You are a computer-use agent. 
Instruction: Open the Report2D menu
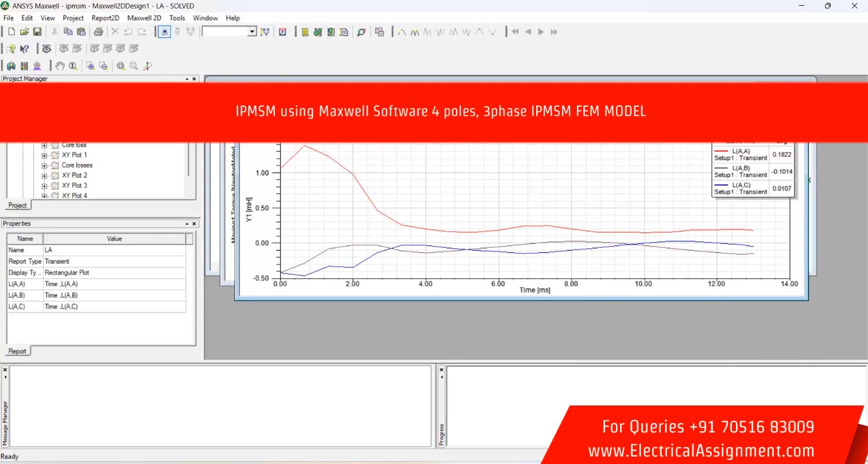[x=105, y=18]
